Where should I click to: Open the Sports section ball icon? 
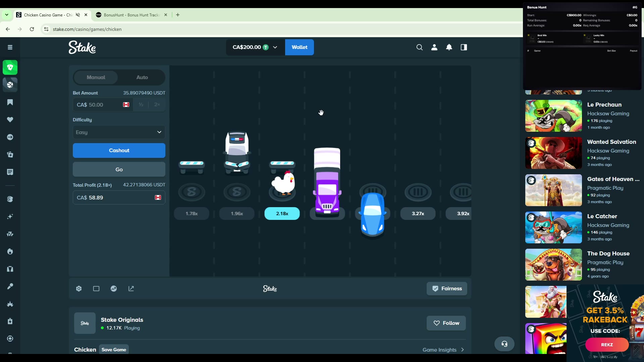(10, 85)
